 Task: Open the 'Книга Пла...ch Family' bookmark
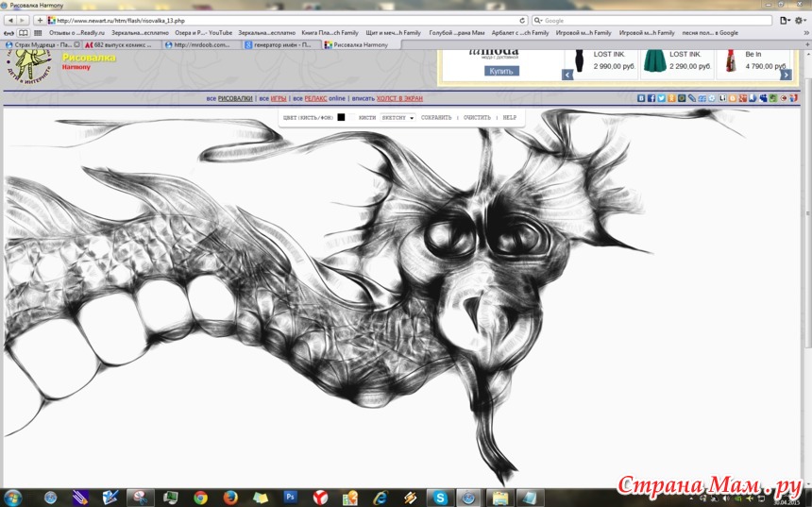(x=330, y=33)
